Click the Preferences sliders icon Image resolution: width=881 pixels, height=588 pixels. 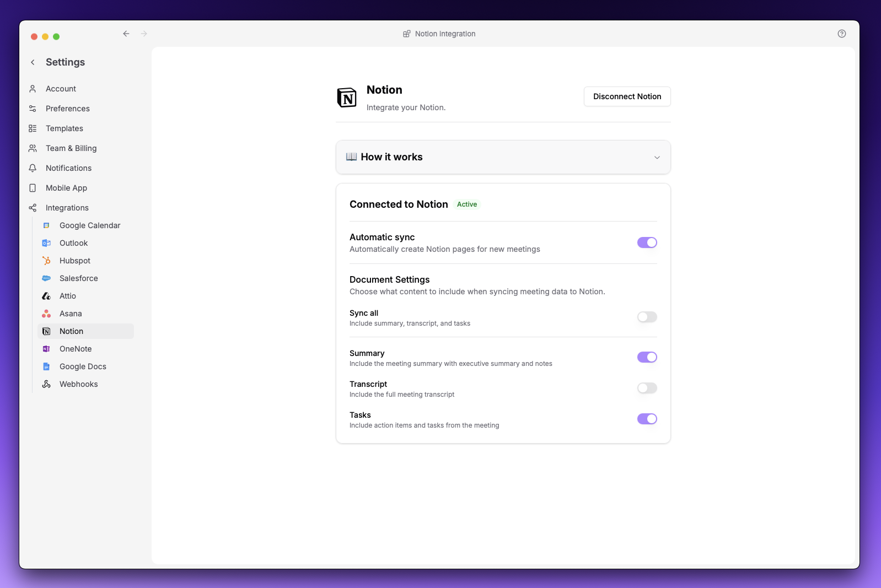[x=33, y=109]
